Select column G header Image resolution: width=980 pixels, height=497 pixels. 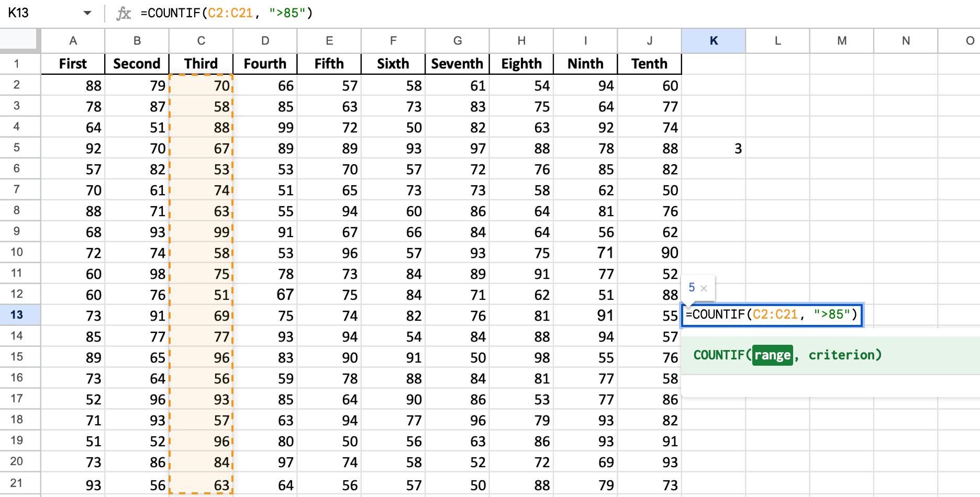(x=458, y=41)
